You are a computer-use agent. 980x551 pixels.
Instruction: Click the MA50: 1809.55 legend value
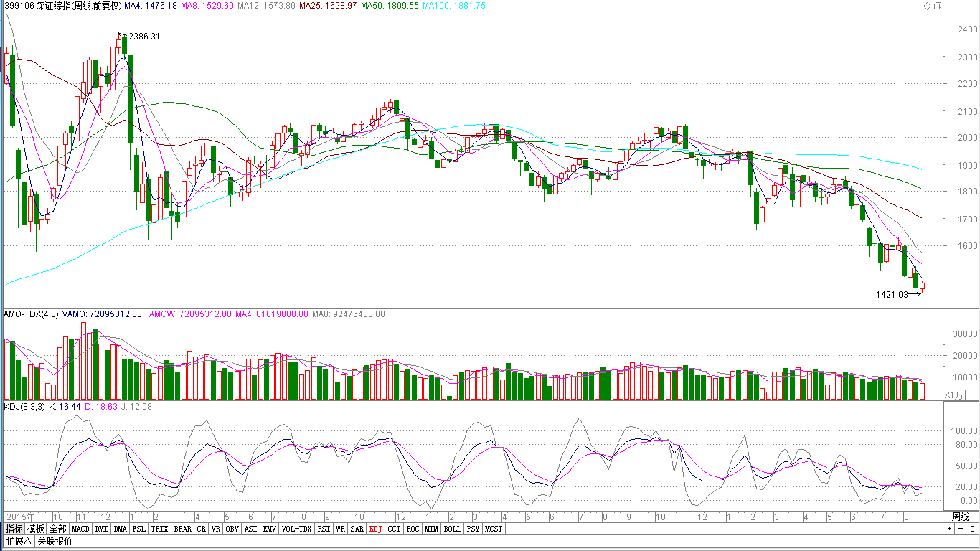[x=390, y=6]
